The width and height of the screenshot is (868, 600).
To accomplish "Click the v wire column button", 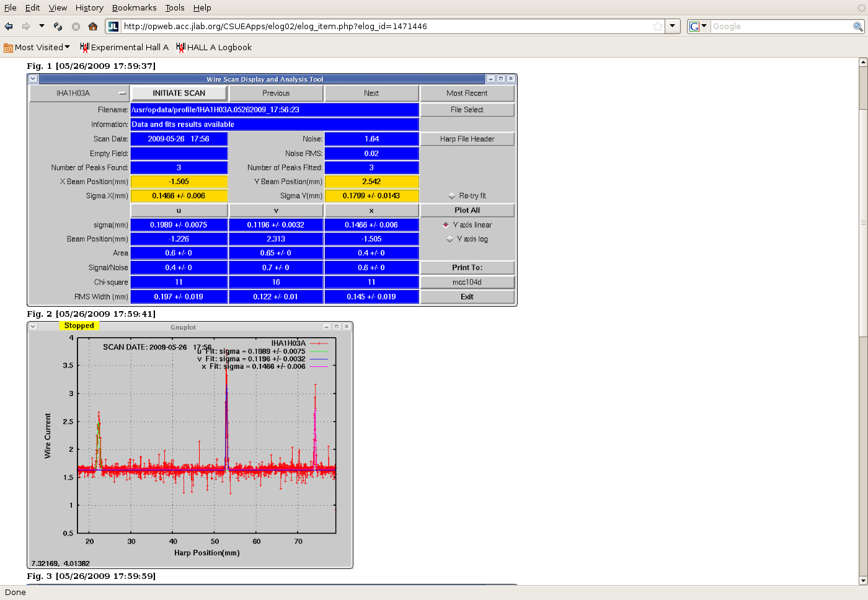I will click(x=276, y=210).
